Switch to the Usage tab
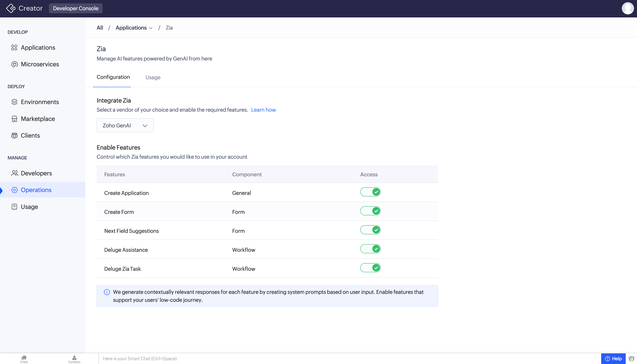The image size is (637, 364). coord(153,78)
